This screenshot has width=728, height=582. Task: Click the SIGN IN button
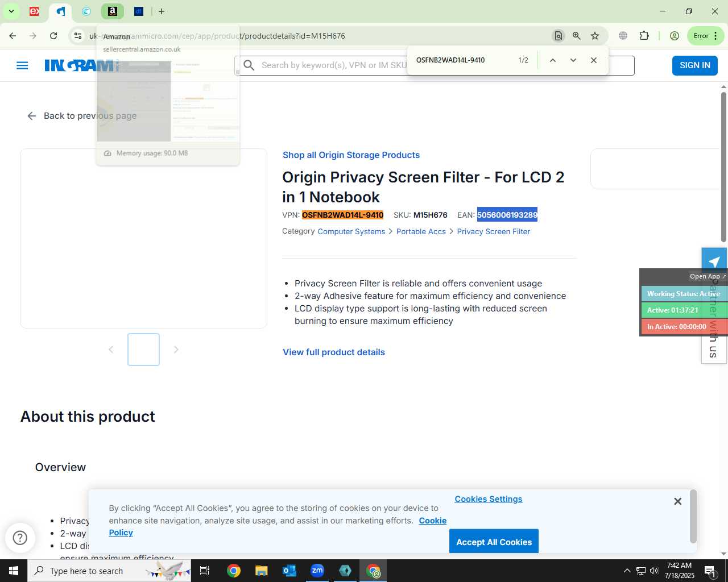pos(694,65)
